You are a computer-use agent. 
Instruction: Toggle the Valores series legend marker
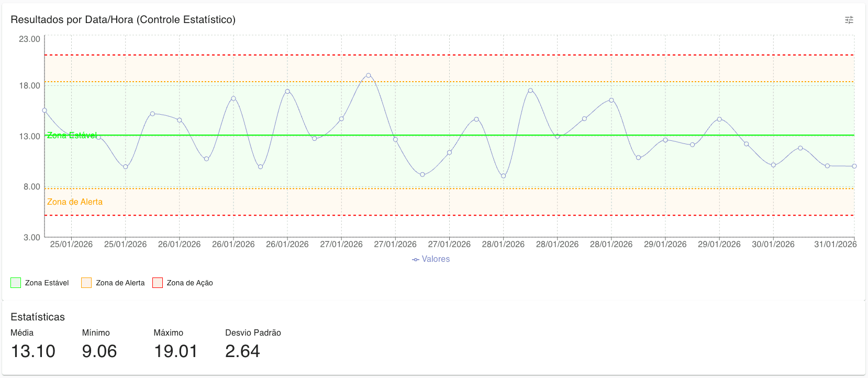[416, 259]
